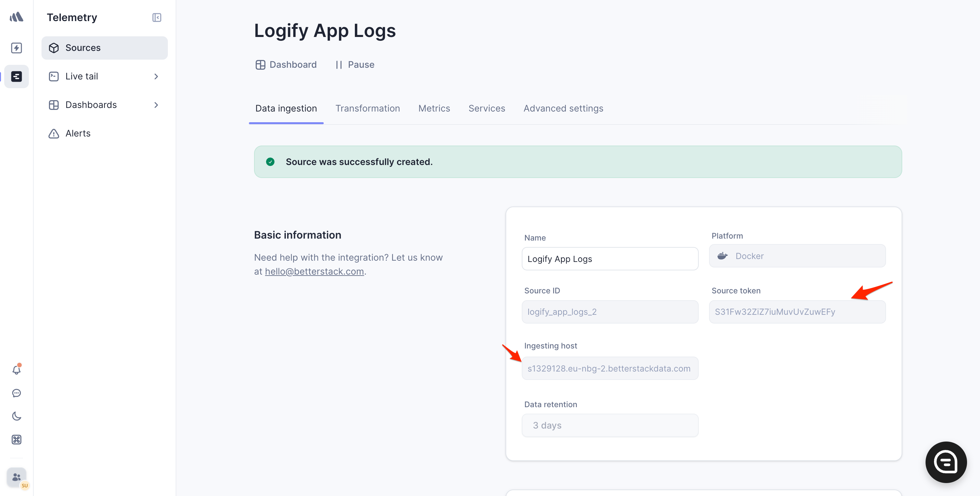Open notifications via the bell icon
Screen dimensions: 980x496
click(16, 369)
